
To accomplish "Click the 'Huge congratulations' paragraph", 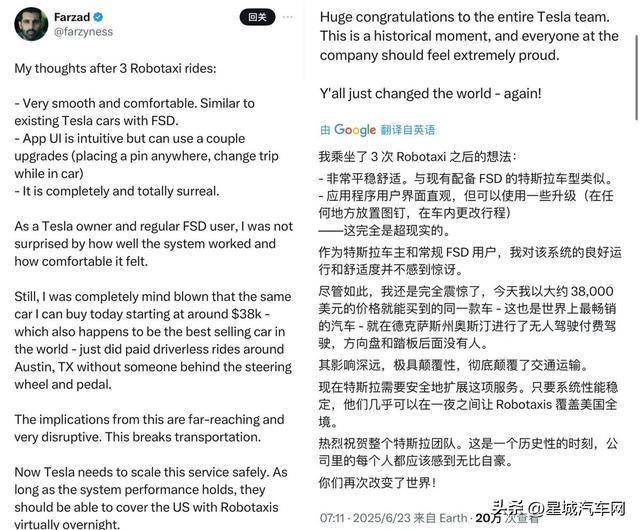I will pyautogui.click(x=469, y=36).
